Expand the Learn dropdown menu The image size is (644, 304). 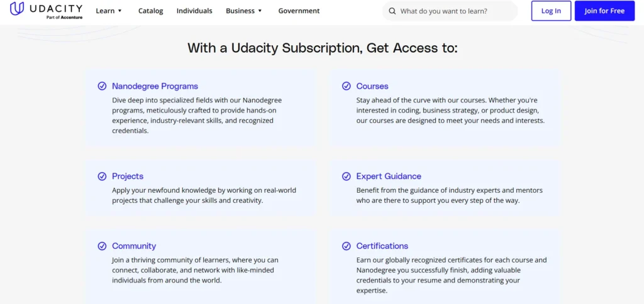(x=109, y=11)
